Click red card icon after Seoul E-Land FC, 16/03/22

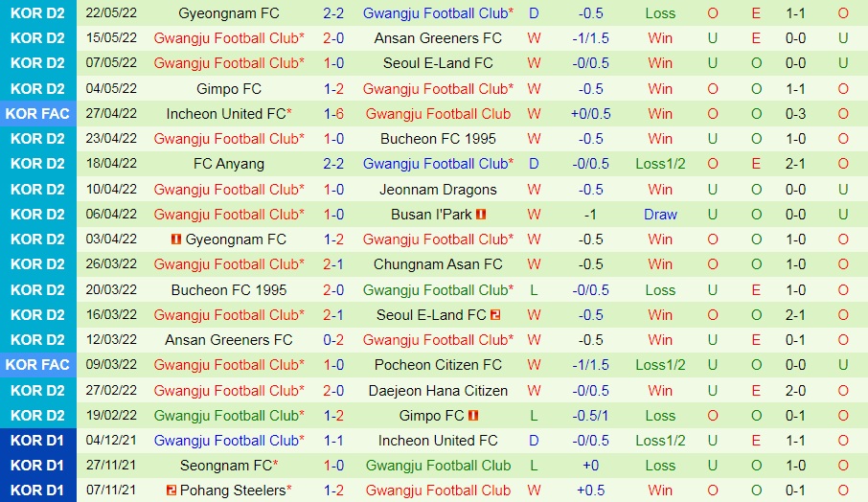[x=495, y=315]
